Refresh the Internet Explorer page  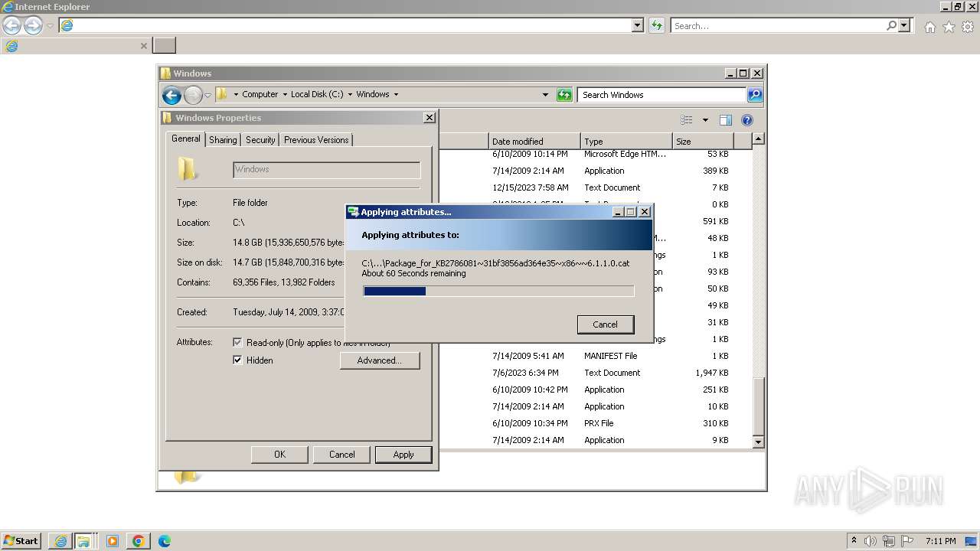tap(656, 26)
